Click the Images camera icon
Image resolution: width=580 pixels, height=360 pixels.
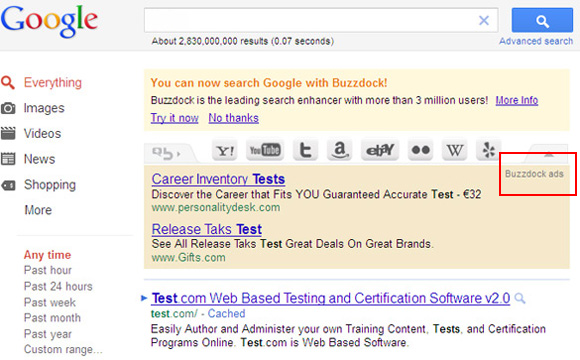(x=8, y=108)
